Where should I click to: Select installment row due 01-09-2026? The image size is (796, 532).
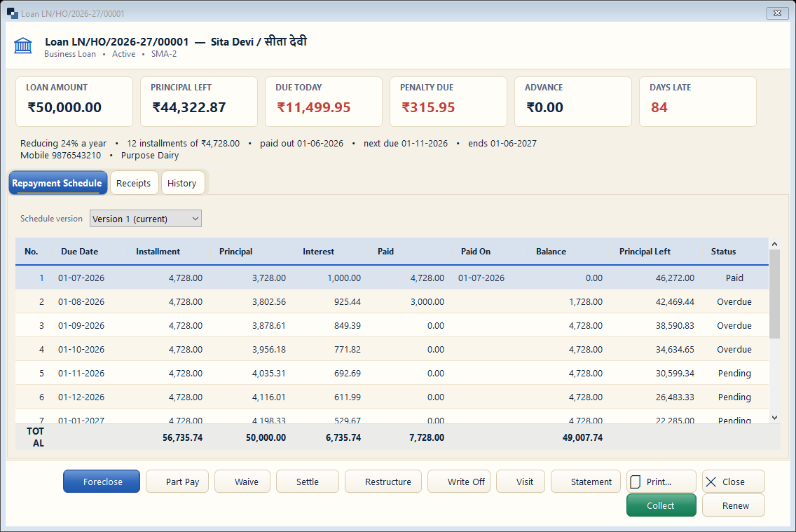392,325
